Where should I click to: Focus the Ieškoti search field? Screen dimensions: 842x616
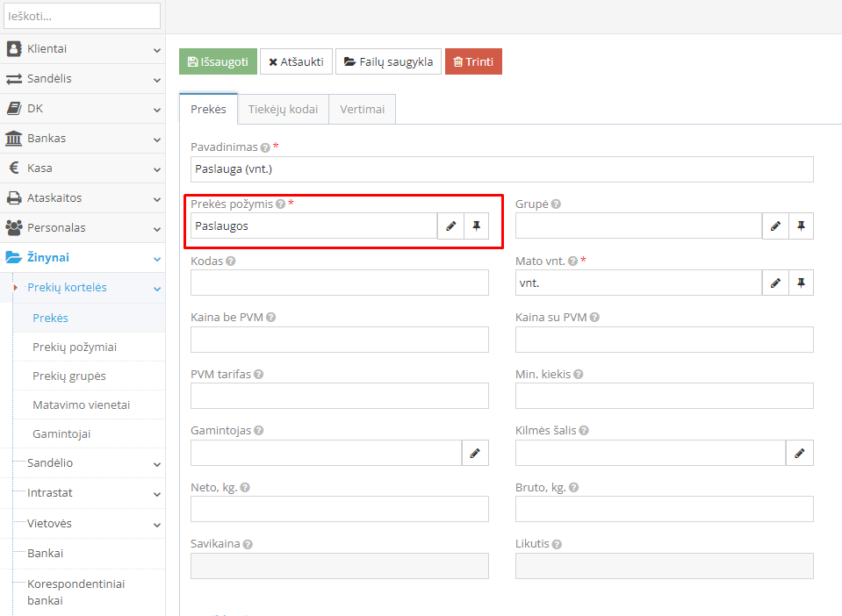pyautogui.click(x=83, y=16)
